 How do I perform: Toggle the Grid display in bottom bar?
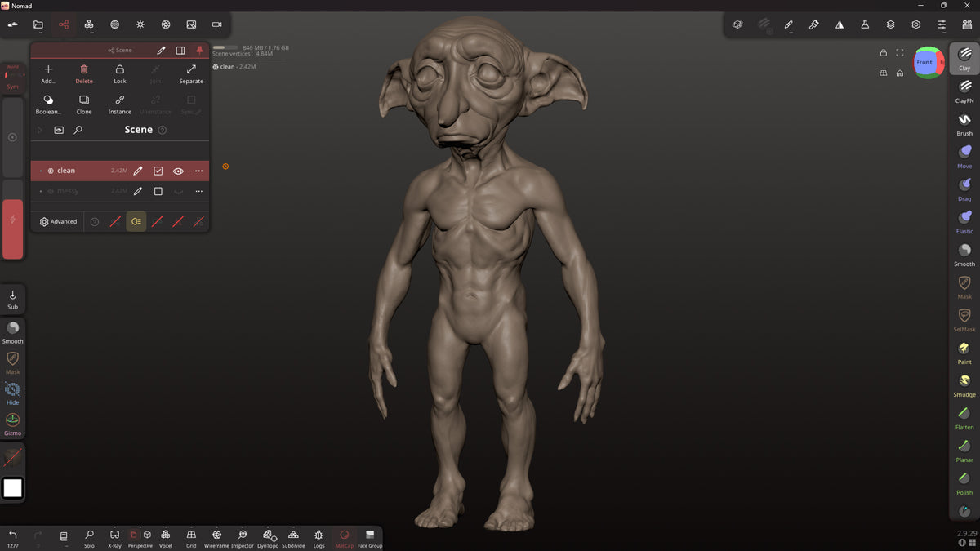191,538
